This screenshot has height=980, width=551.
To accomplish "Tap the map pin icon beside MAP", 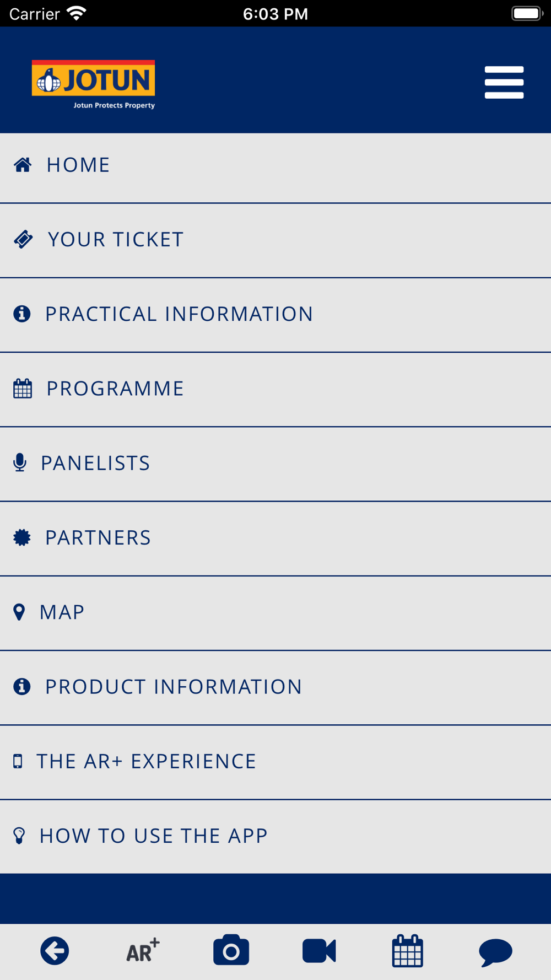I will click(x=19, y=612).
